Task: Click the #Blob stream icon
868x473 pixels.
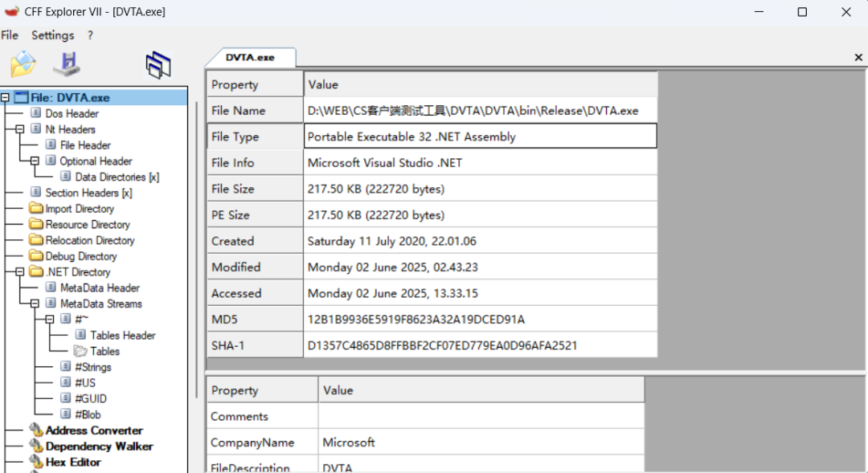Action: pos(66,414)
